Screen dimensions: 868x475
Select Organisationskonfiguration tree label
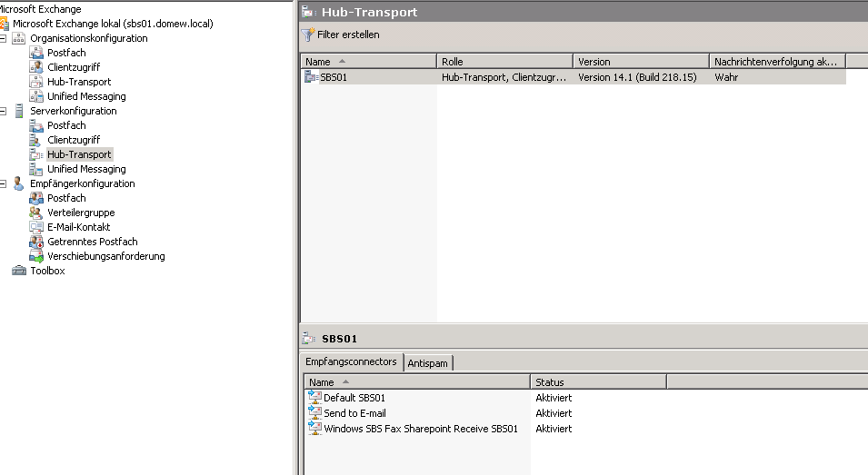[x=89, y=38]
